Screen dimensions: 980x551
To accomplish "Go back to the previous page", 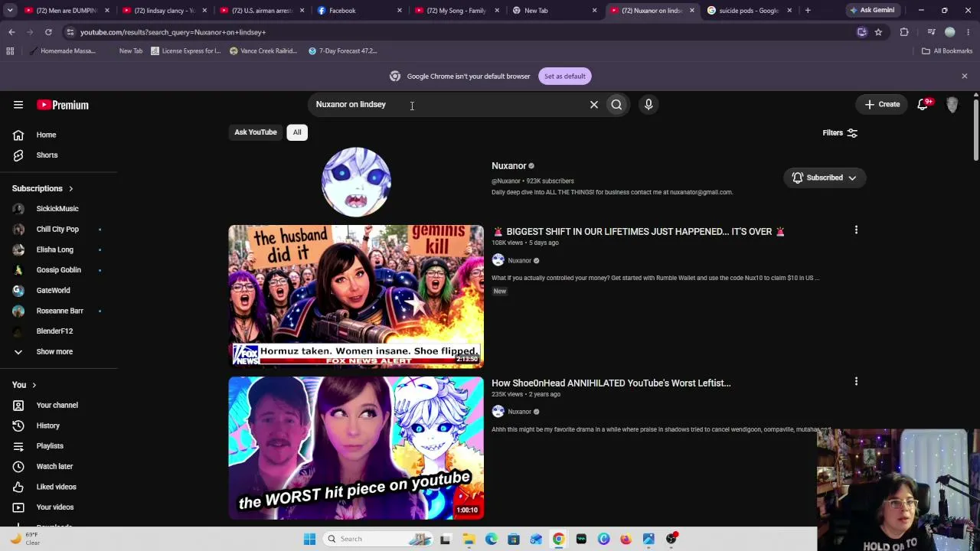I will pyautogui.click(x=11, y=32).
